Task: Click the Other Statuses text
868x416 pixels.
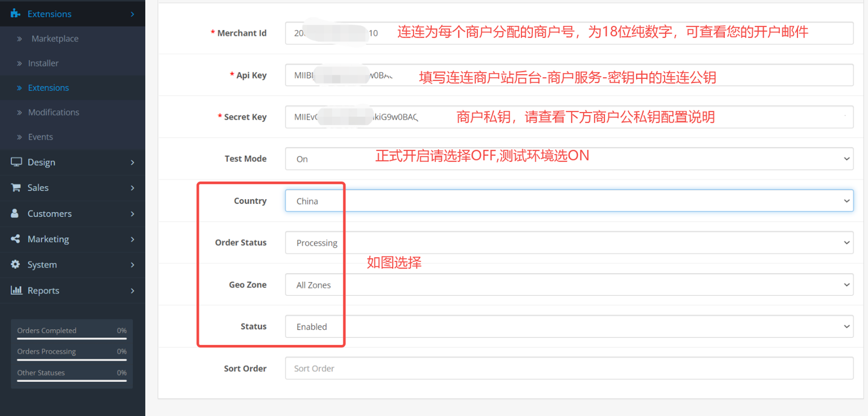Action: point(41,373)
